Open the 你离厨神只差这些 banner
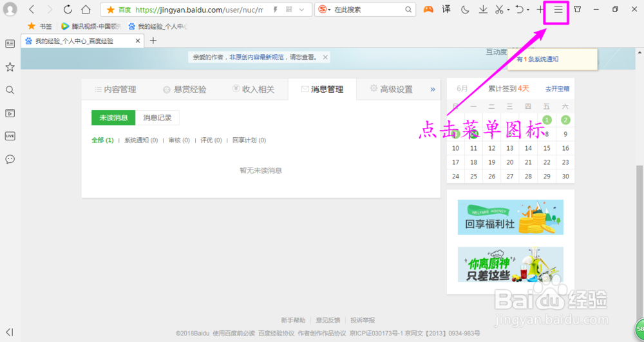 tap(511, 265)
